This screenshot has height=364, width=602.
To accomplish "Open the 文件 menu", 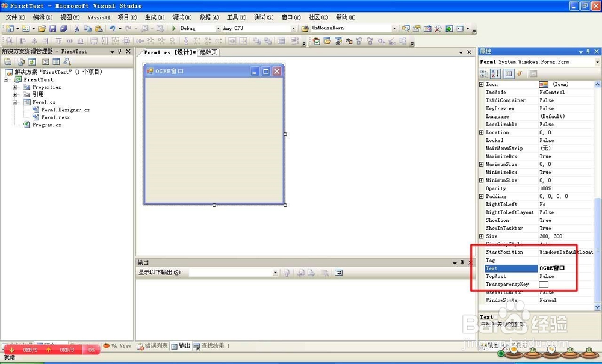I will [x=16, y=17].
